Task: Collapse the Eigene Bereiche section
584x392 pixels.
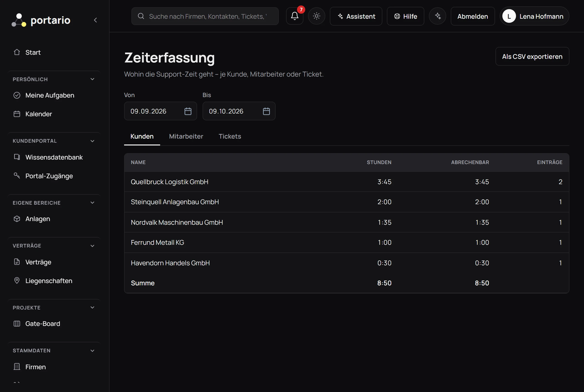Action: [x=92, y=203]
